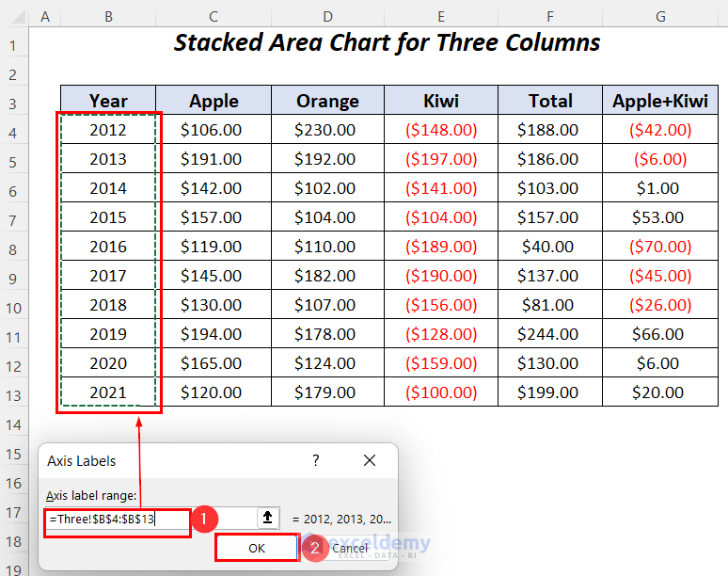Click the Year header cell
The image size is (728, 576).
108,101
